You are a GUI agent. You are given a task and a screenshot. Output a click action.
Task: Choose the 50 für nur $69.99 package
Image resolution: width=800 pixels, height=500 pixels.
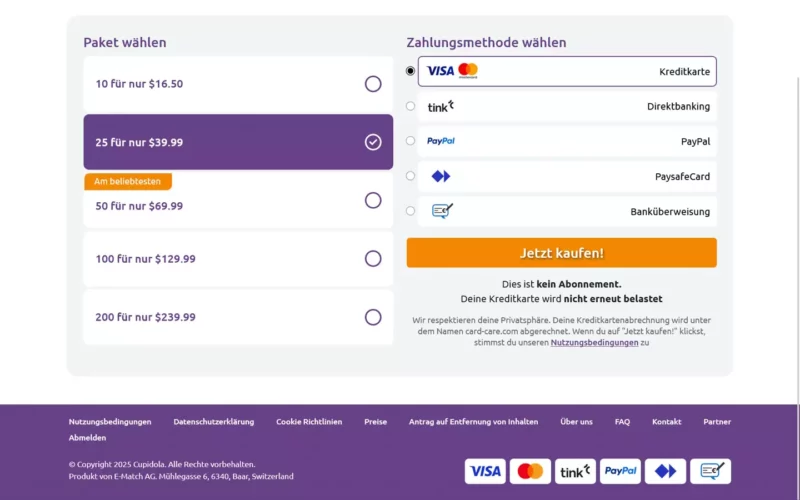[238, 200]
